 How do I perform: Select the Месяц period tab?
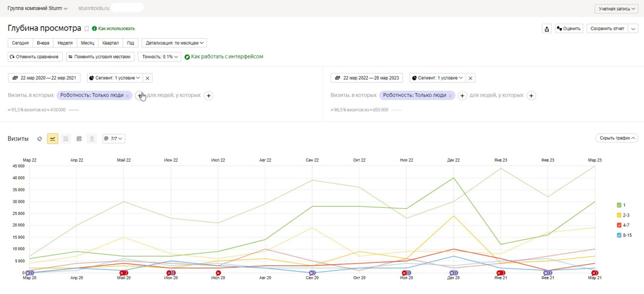click(88, 43)
